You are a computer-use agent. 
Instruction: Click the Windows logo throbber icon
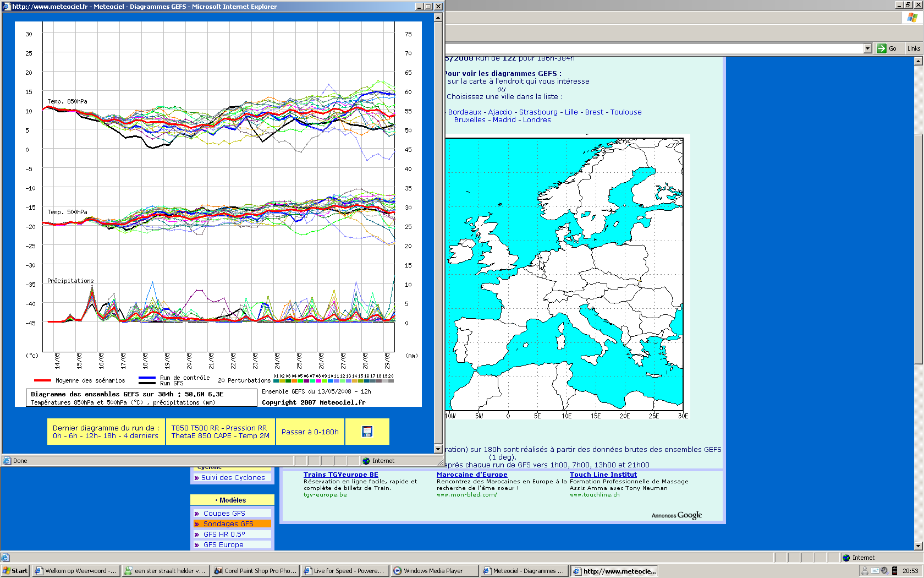912,18
